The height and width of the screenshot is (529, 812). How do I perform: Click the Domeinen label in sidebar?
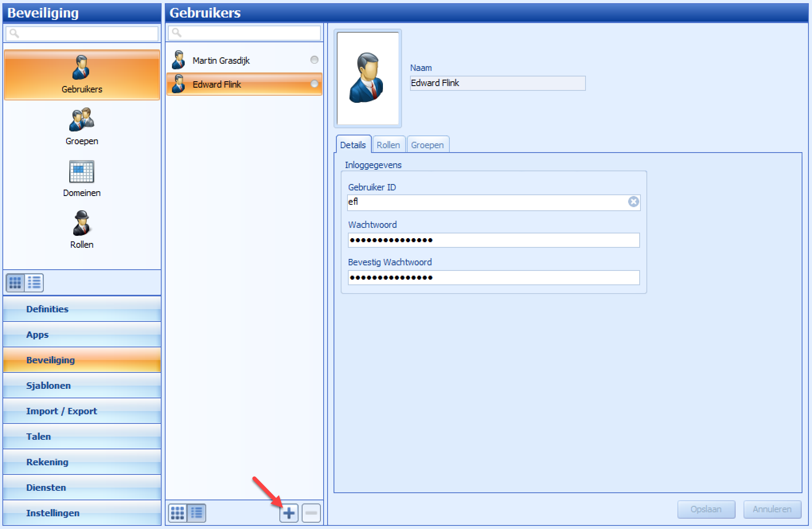click(82, 193)
